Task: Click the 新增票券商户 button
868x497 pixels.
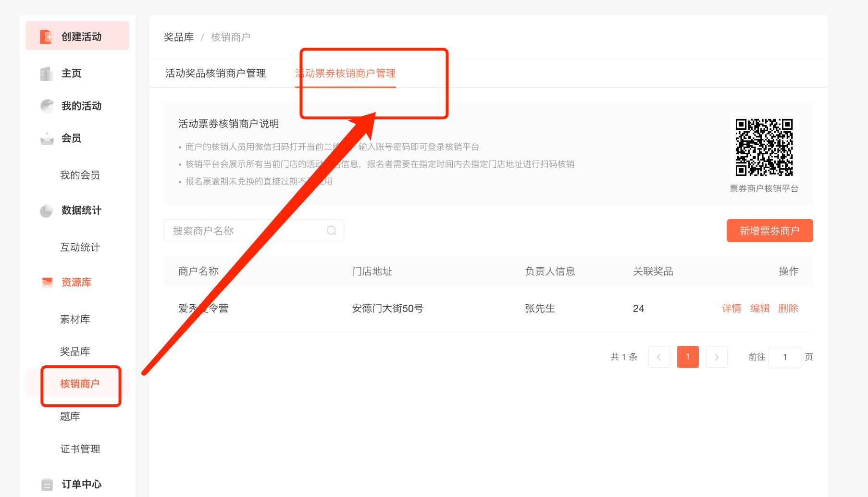Action: pos(769,231)
